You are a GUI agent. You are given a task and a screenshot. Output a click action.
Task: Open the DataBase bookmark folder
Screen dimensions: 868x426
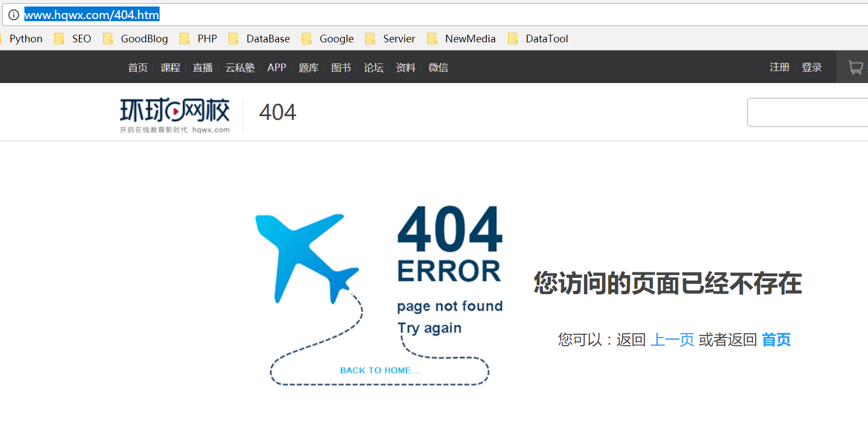pyautogui.click(x=259, y=39)
